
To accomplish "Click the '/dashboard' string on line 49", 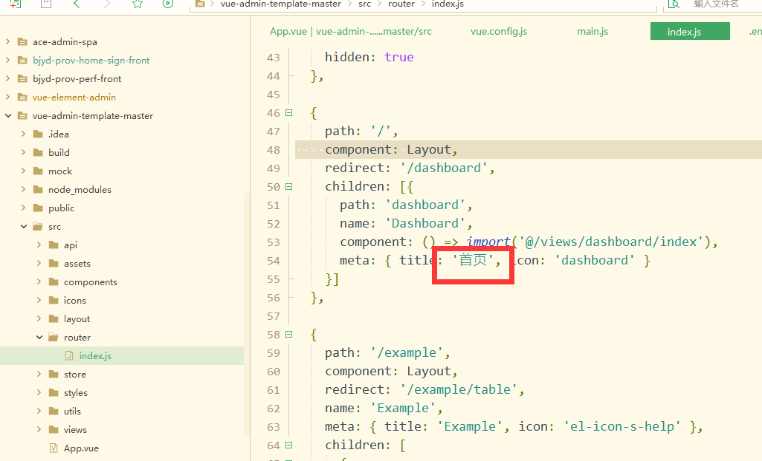I will coord(444,168).
